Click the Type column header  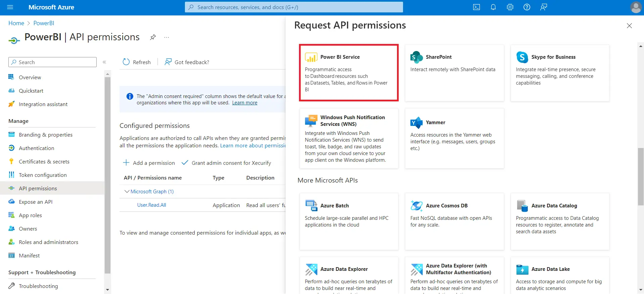click(x=218, y=178)
